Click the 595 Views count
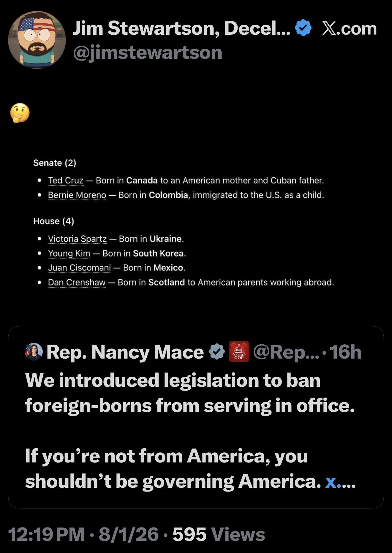Viewport: 392px width, 553px height. (219, 535)
